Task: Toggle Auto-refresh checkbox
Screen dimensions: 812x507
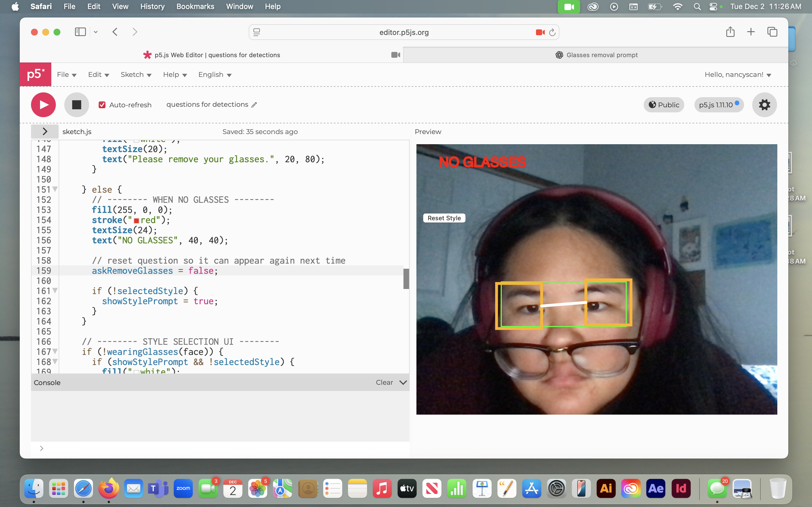Action: pos(102,105)
